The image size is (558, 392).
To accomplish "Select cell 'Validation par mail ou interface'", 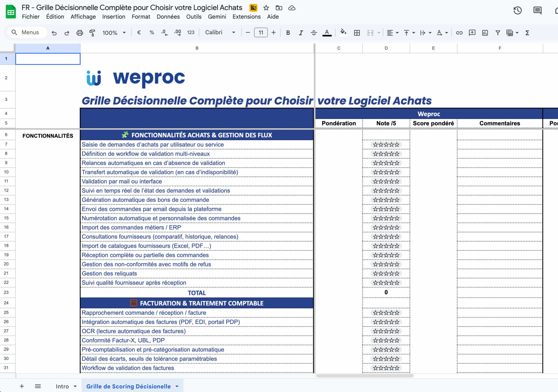I will tap(197, 181).
